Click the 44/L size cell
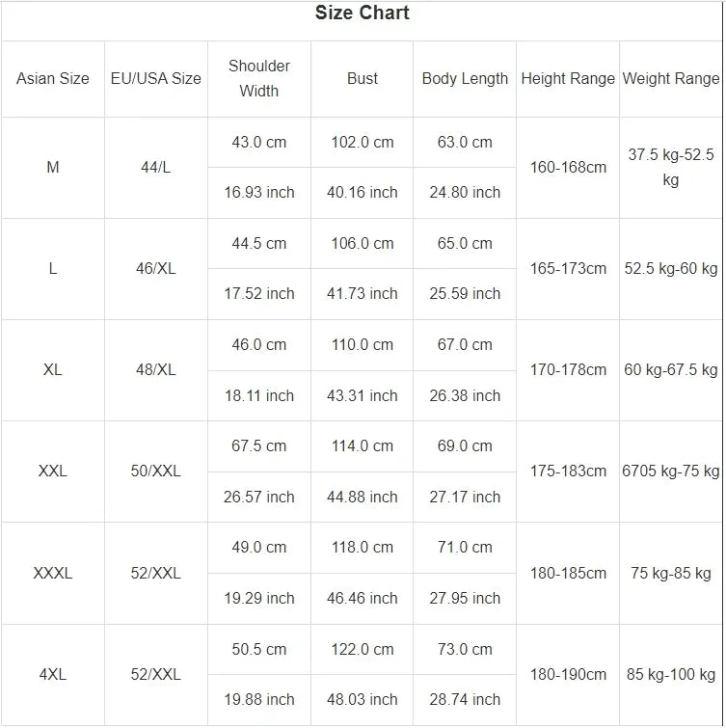726x728 pixels. [x=156, y=168]
